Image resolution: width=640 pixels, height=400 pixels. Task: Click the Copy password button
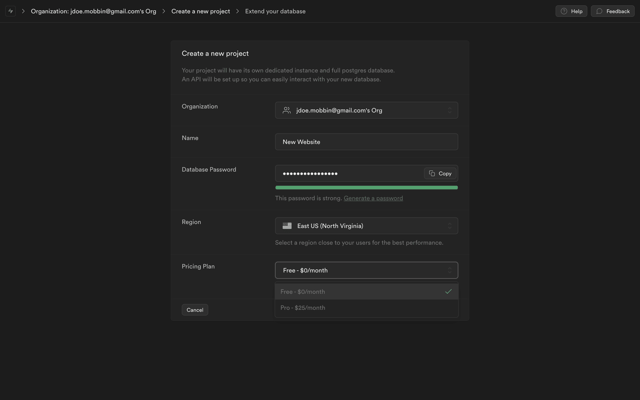click(x=440, y=173)
